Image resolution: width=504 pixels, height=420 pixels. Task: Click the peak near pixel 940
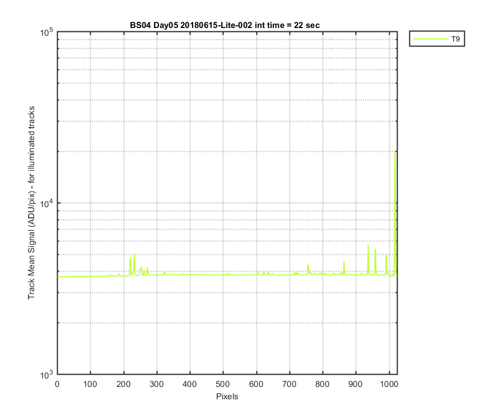(x=368, y=246)
